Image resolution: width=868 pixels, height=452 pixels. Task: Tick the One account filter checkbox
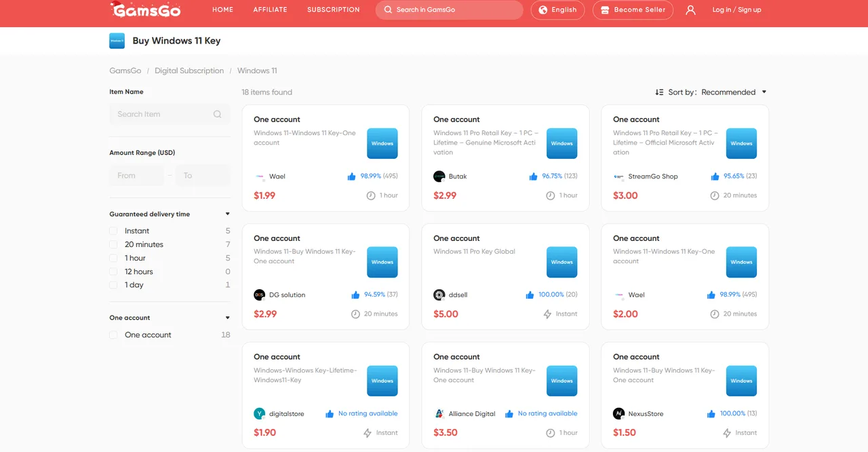click(x=114, y=335)
